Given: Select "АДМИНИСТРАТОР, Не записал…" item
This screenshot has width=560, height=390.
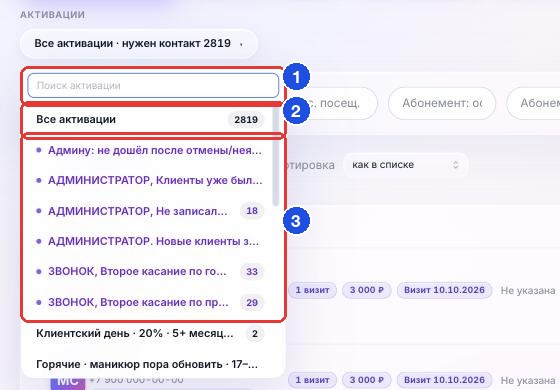Looking at the screenshot, I should (150, 211).
